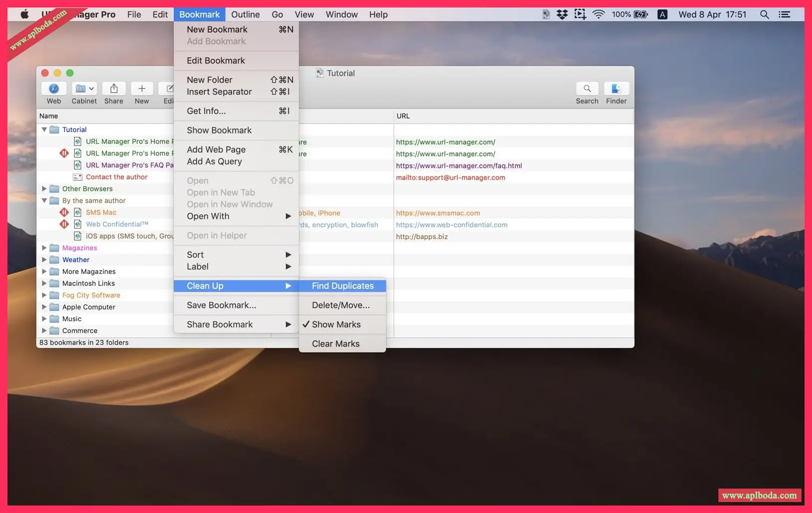Collapse the By the same author folder
812x513 pixels.
(x=44, y=200)
